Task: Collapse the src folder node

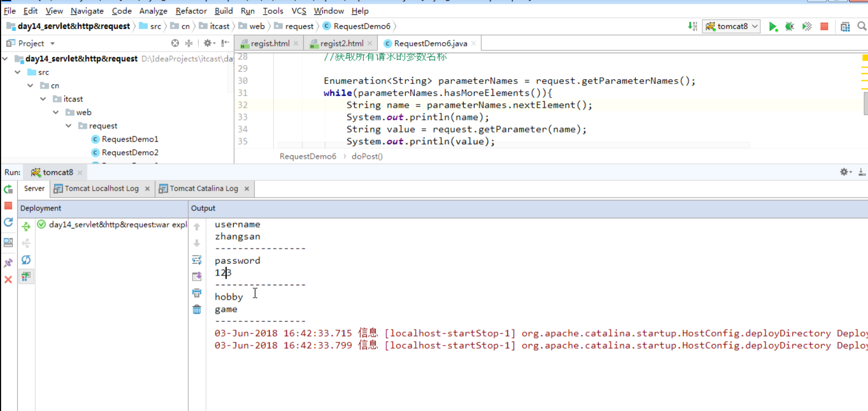Action: 18,72
